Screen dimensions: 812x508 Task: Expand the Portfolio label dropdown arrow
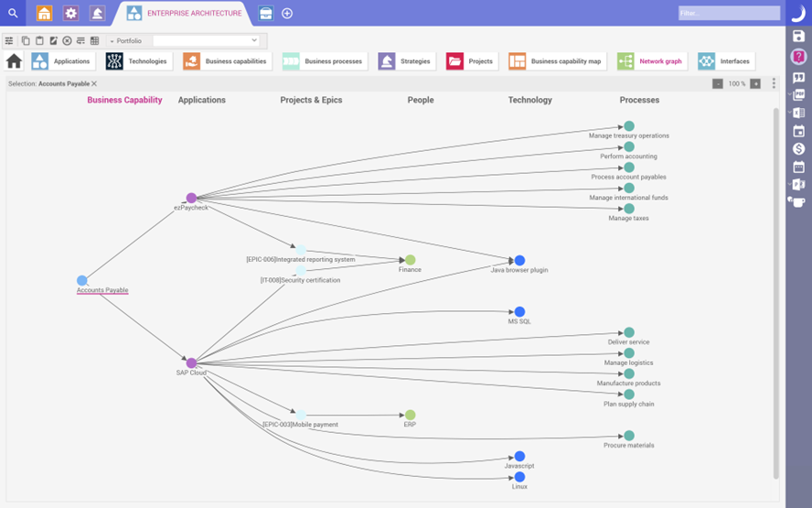point(112,41)
